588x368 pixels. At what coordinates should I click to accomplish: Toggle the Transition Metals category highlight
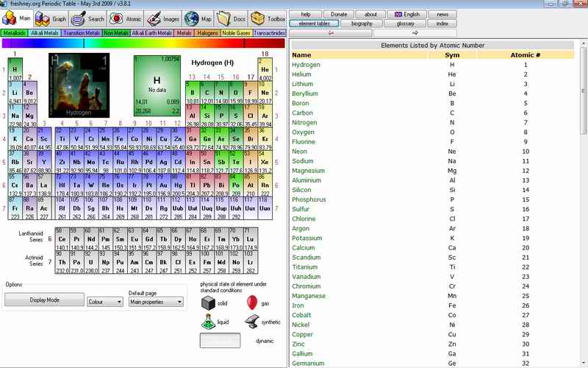(x=82, y=33)
